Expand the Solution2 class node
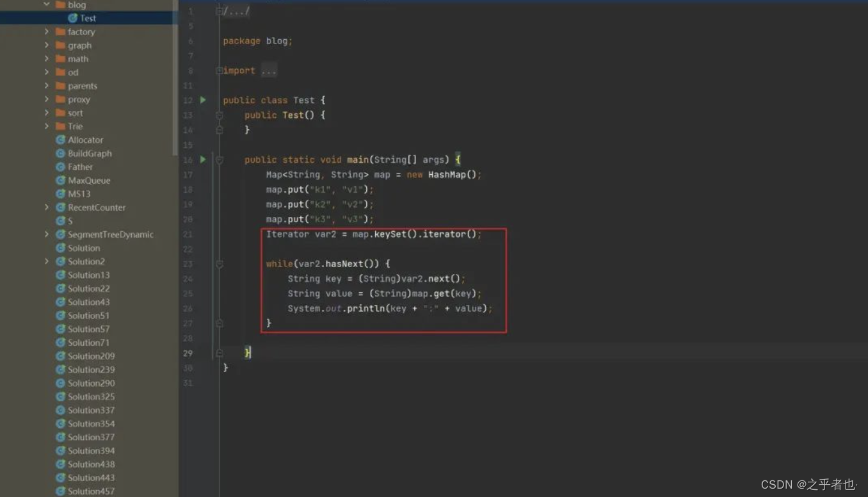This screenshot has height=497, width=868. pyautogui.click(x=46, y=261)
